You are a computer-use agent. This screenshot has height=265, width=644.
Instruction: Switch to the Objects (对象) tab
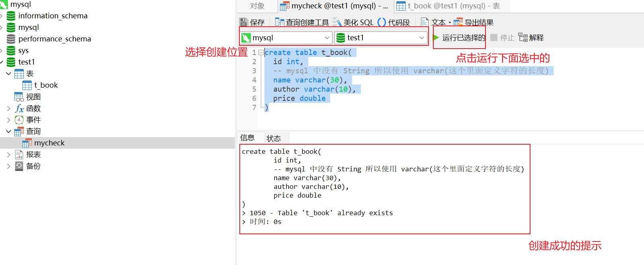coord(257,6)
